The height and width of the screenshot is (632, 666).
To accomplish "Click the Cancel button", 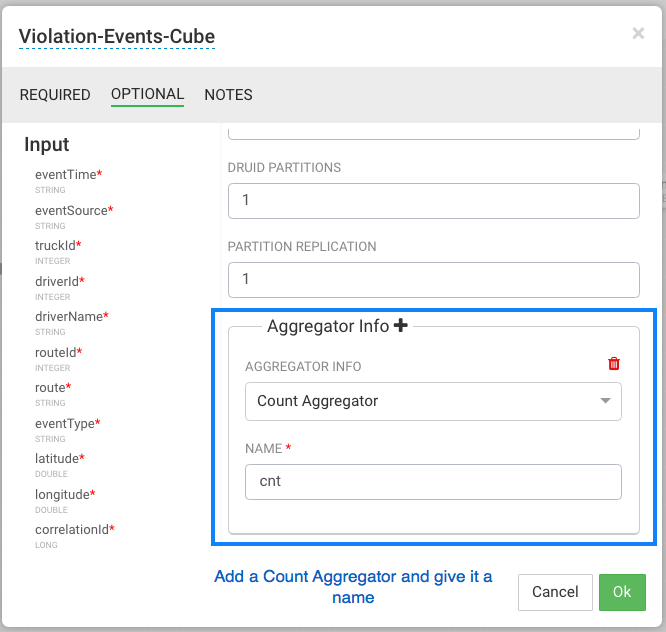I will tap(555, 592).
